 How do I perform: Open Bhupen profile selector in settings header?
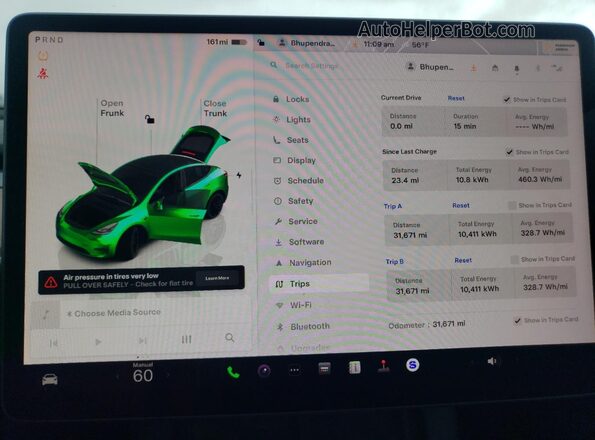coord(430,67)
